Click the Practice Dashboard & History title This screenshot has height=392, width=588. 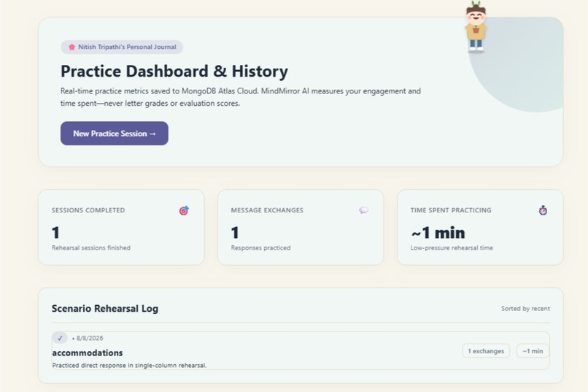coord(174,72)
